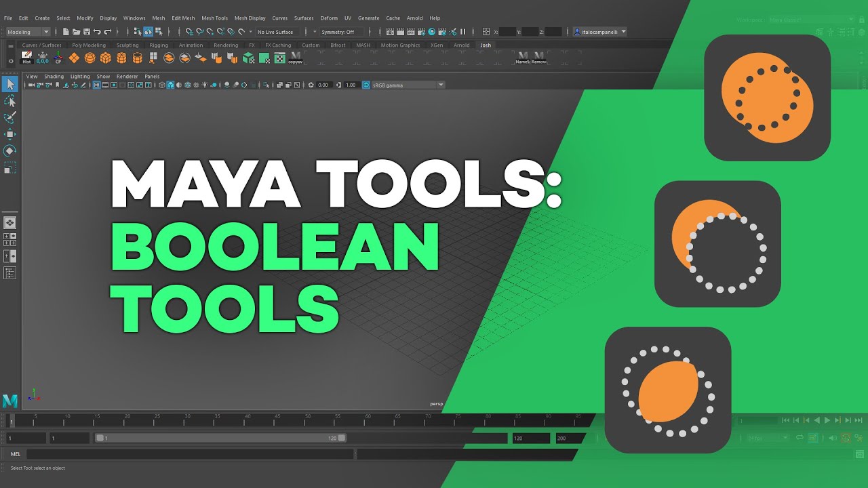The image size is (868, 488).
Task: Click the MEL command line input
Action: coord(190,454)
